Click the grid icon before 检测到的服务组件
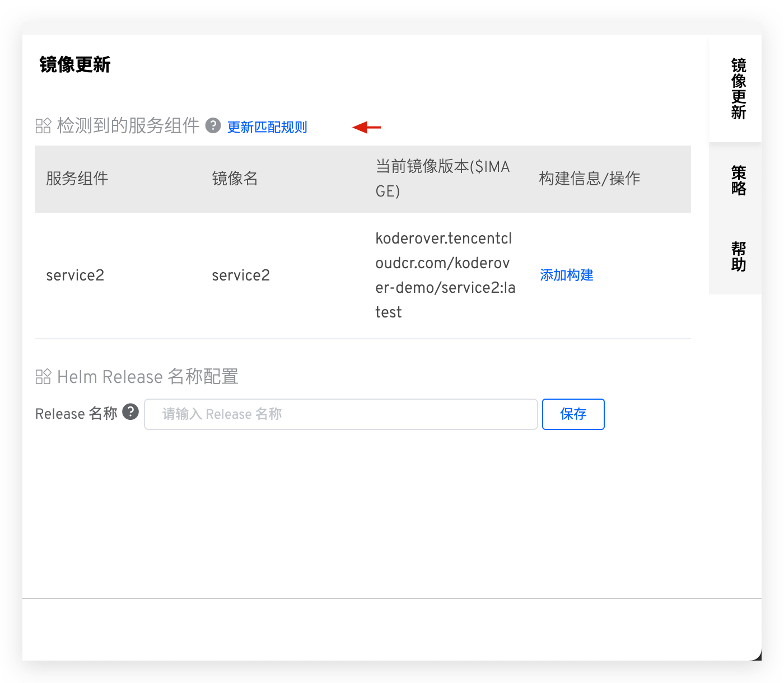Image resolution: width=784 pixels, height=683 pixels. pyautogui.click(x=43, y=126)
